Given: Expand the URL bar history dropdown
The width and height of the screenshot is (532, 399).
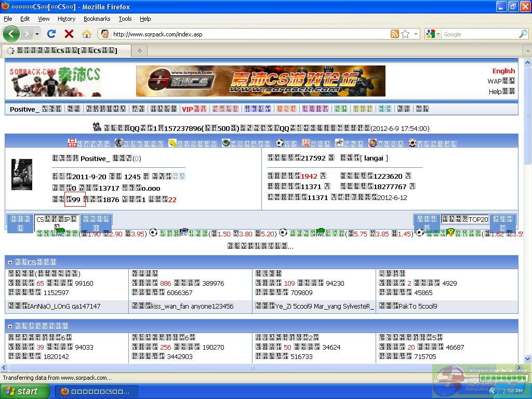Looking at the screenshot, I should coord(416,34).
